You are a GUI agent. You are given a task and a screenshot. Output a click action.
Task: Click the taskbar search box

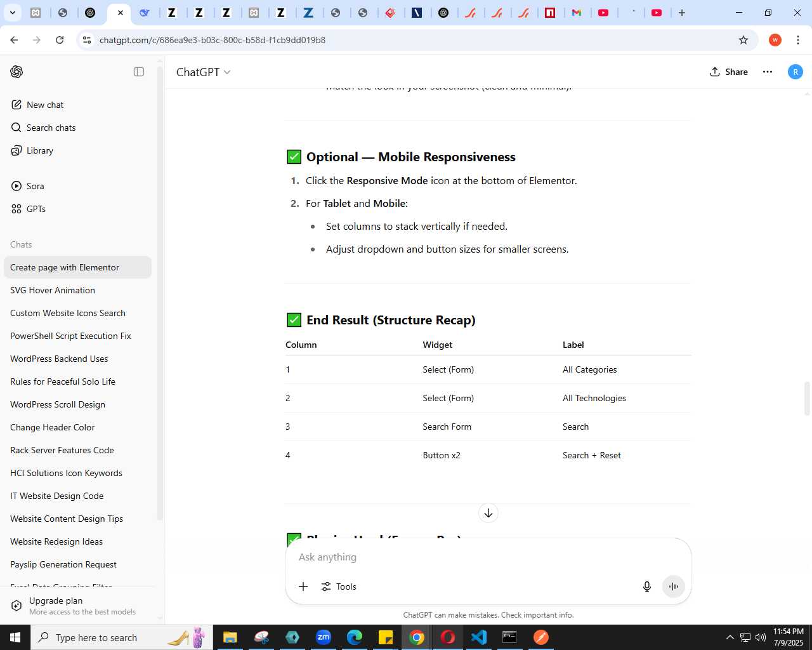tap(121, 637)
